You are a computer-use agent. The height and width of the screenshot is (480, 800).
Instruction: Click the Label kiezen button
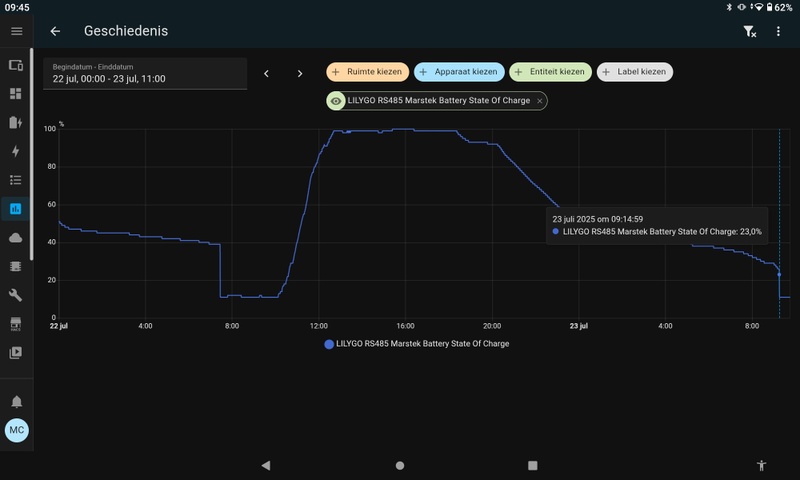pos(635,72)
